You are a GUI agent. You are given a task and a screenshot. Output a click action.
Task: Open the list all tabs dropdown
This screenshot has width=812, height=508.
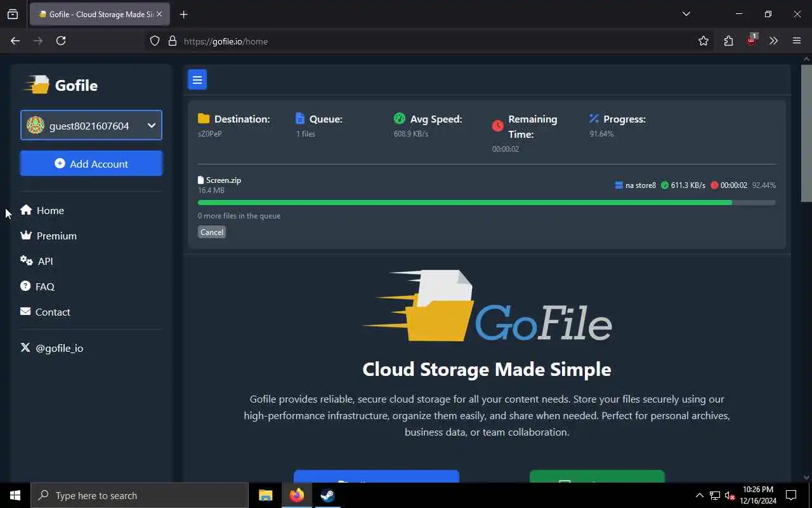(x=686, y=14)
